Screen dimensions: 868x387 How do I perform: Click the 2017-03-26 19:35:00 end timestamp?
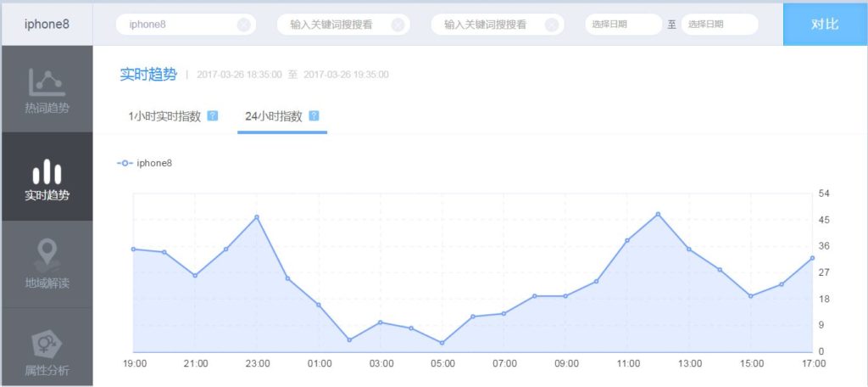[x=346, y=75]
